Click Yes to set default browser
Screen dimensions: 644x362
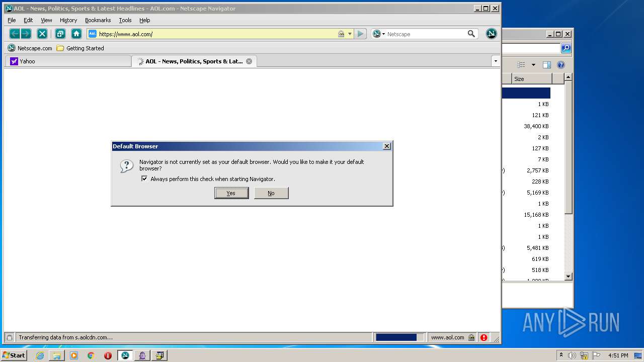pyautogui.click(x=231, y=193)
